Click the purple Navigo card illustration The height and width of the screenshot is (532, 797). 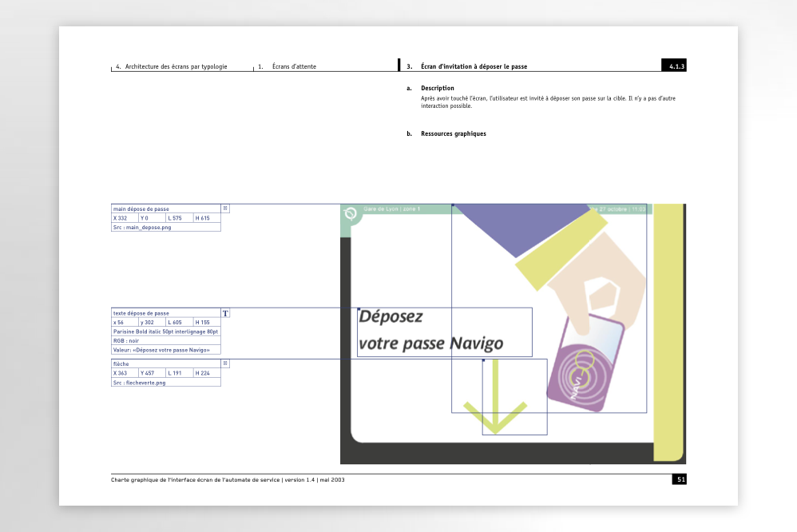pos(585,363)
